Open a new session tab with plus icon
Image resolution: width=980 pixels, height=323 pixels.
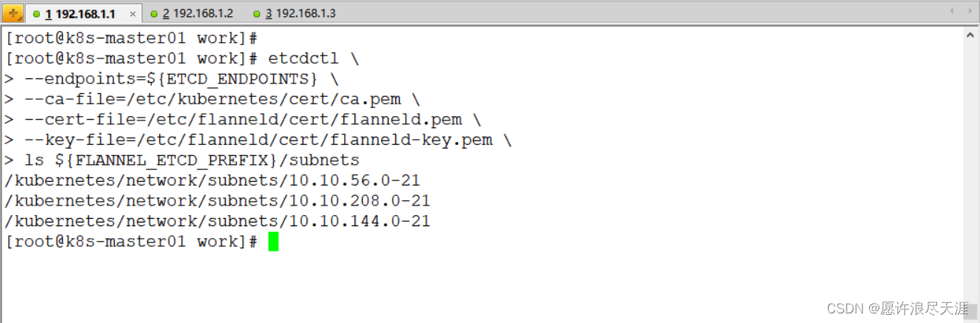[x=13, y=13]
